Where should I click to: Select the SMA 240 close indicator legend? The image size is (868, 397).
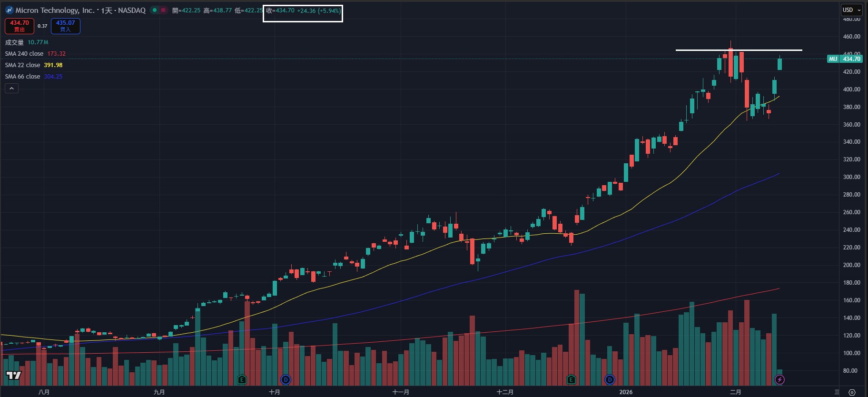point(24,54)
